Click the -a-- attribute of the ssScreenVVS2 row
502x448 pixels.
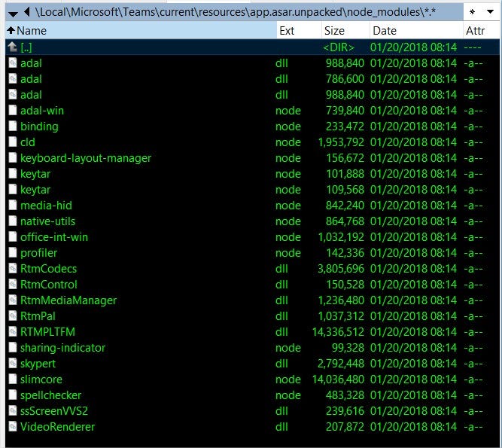473,411
